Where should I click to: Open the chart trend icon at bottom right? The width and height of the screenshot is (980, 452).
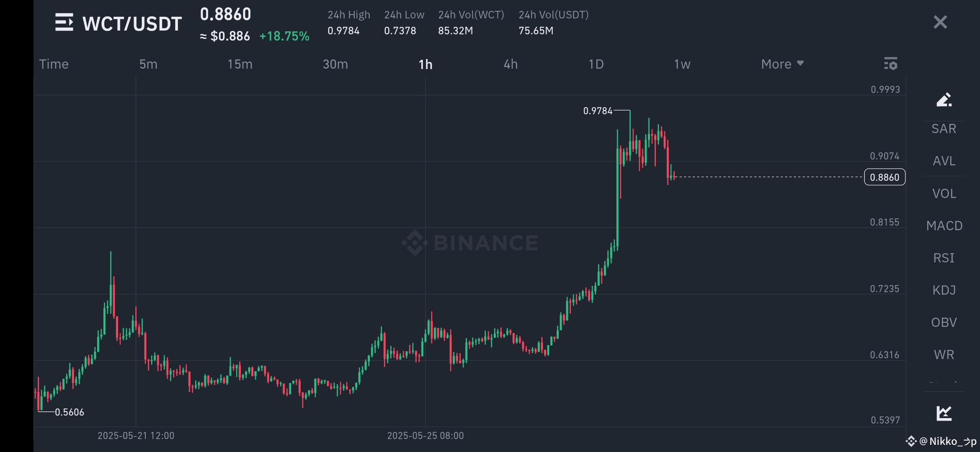click(x=944, y=413)
